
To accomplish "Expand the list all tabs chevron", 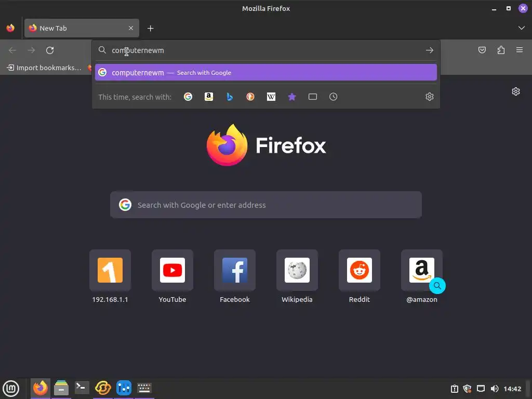I will 522,28.
